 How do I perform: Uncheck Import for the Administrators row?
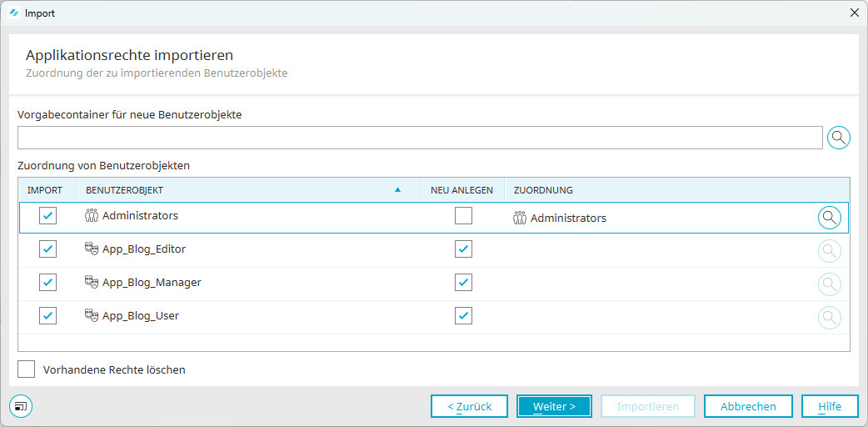pos(47,216)
